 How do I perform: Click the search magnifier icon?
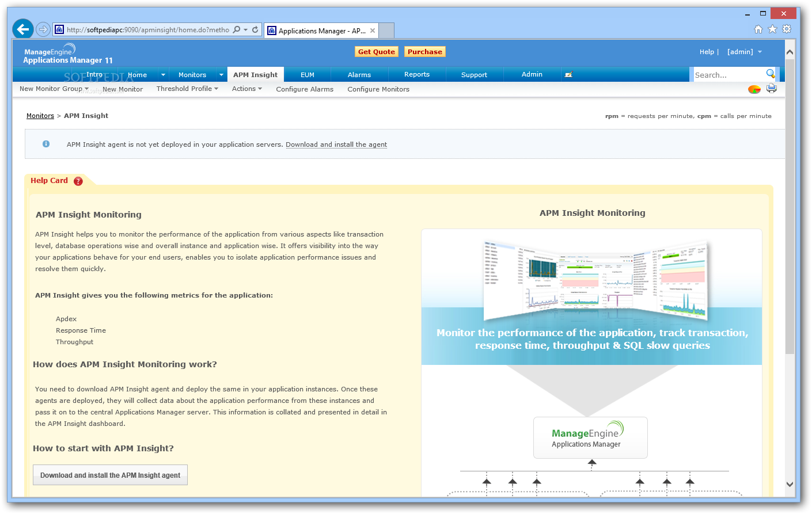tap(771, 74)
